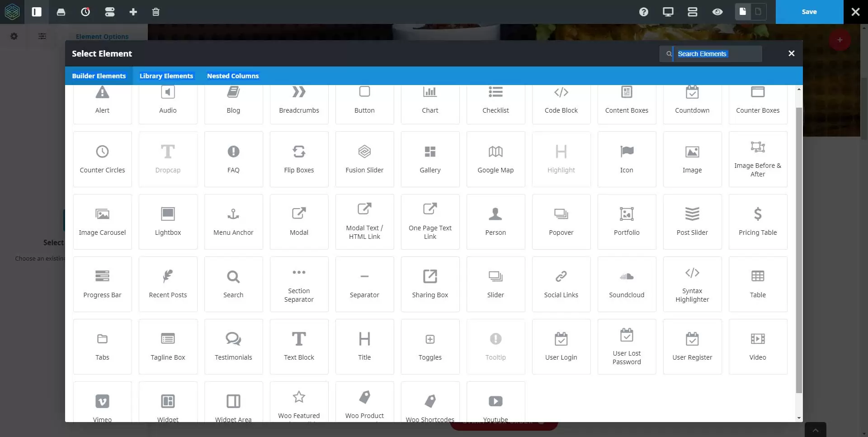Click the Search Elements field
Screen dimensions: 868x437
(x=717, y=54)
